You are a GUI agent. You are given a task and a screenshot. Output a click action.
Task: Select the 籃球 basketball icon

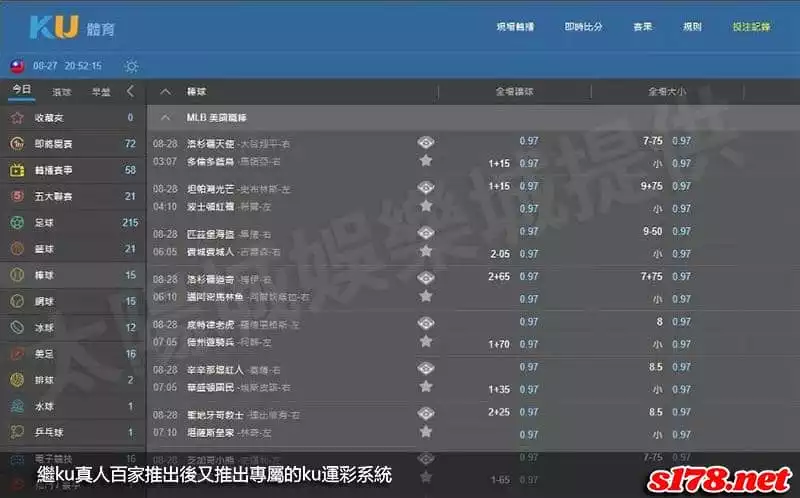[x=17, y=248]
